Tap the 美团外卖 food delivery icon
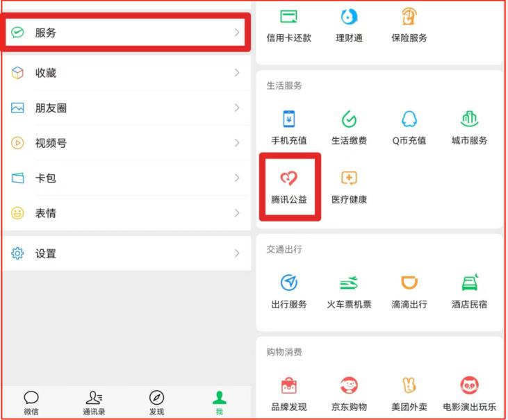The image size is (508, 420). (409, 385)
